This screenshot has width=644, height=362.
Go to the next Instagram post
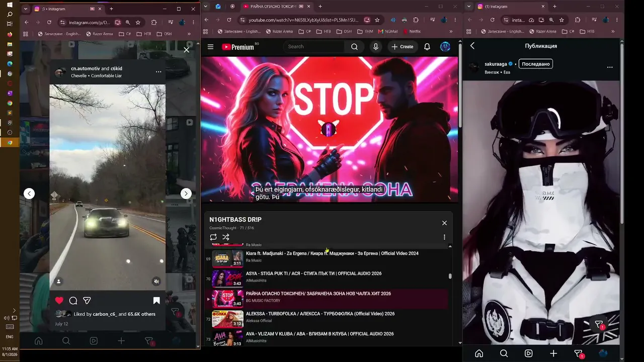pos(186,194)
